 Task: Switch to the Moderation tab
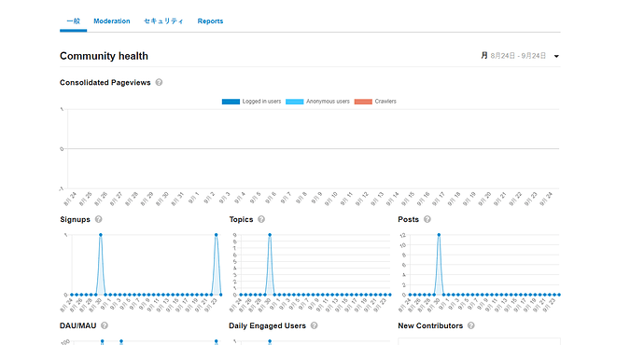tap(112, 21)
